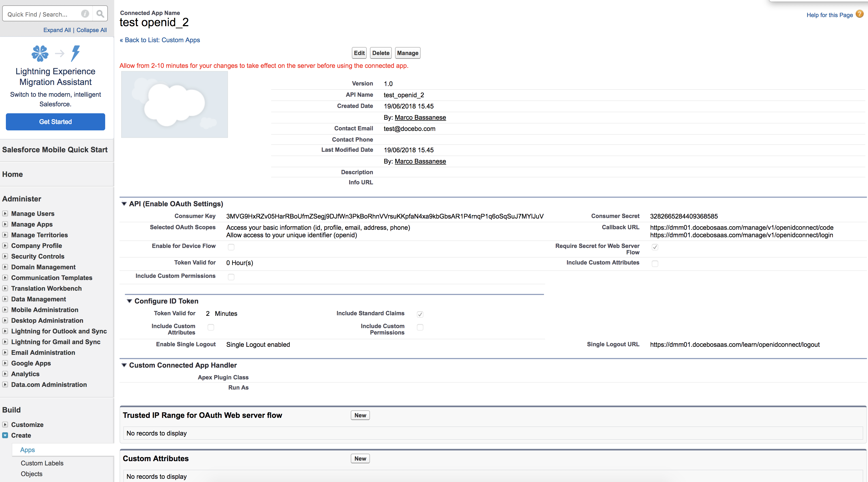
Task: Select the Consumer Secret value
Action: click(x=684, y=216)
